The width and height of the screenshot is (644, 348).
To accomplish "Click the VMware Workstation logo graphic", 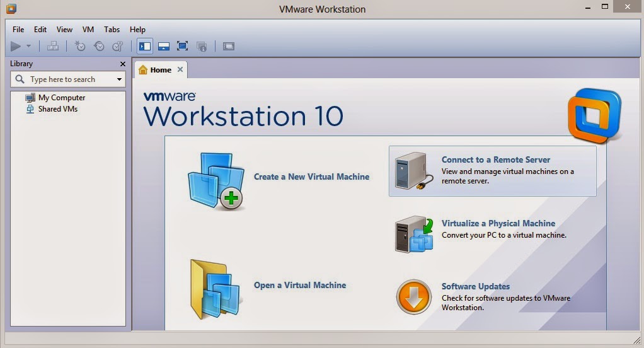I will [594, 116].
